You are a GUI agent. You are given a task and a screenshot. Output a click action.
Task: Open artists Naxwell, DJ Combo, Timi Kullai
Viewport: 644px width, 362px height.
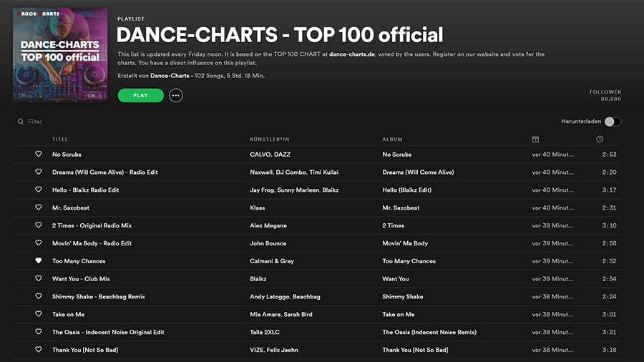coord(294,172)
